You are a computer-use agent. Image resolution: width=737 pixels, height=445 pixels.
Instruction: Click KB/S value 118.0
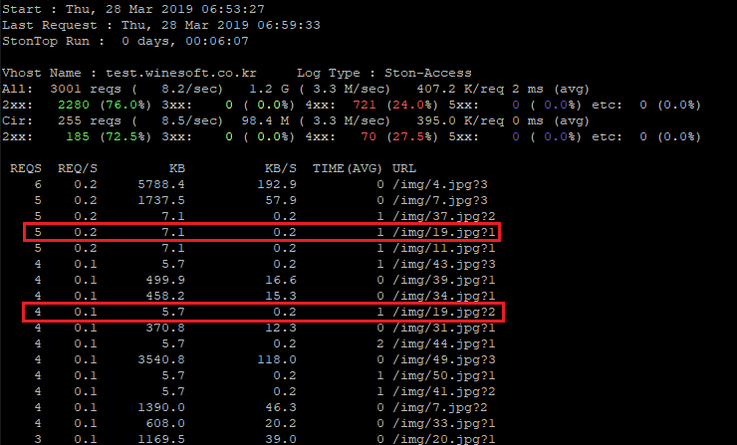[x=277, y=360]
